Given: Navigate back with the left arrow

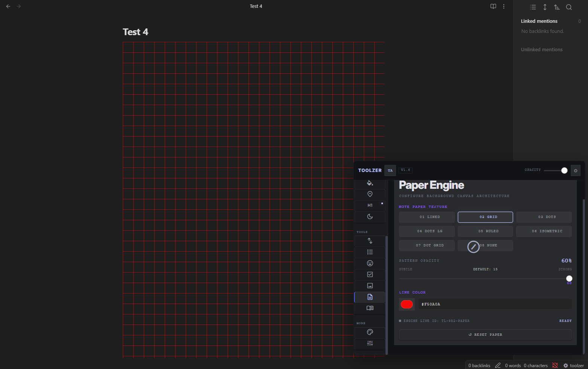Looking at the screenshot, I should pos(8,6).
